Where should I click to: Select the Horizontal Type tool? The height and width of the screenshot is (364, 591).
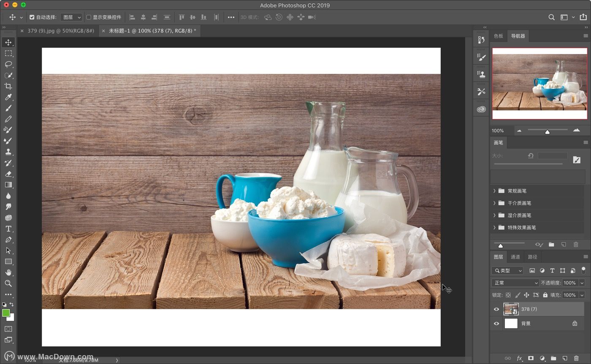[x=8, y=229]
